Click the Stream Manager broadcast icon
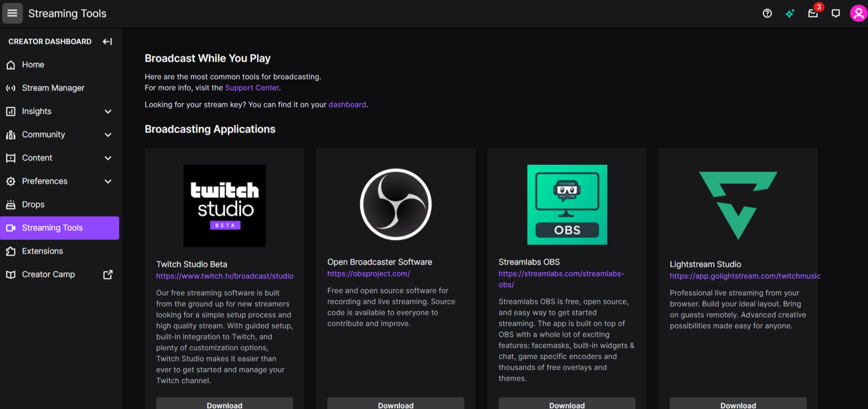The image size is (868, 409). 11,88
